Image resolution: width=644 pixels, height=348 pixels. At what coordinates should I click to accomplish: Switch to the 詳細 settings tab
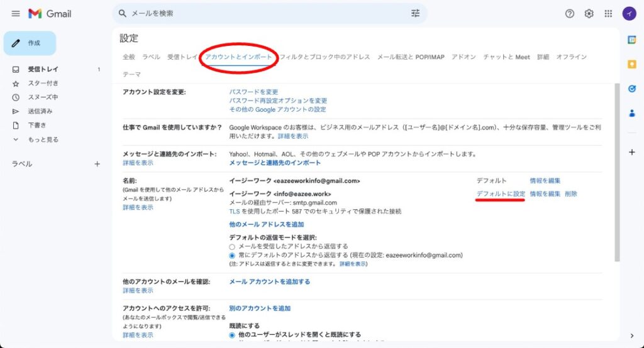click(543, 57)
